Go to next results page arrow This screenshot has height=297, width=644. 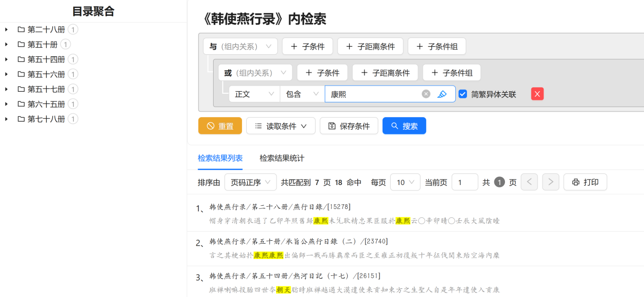pyautogui.click(x=551, y=182)
